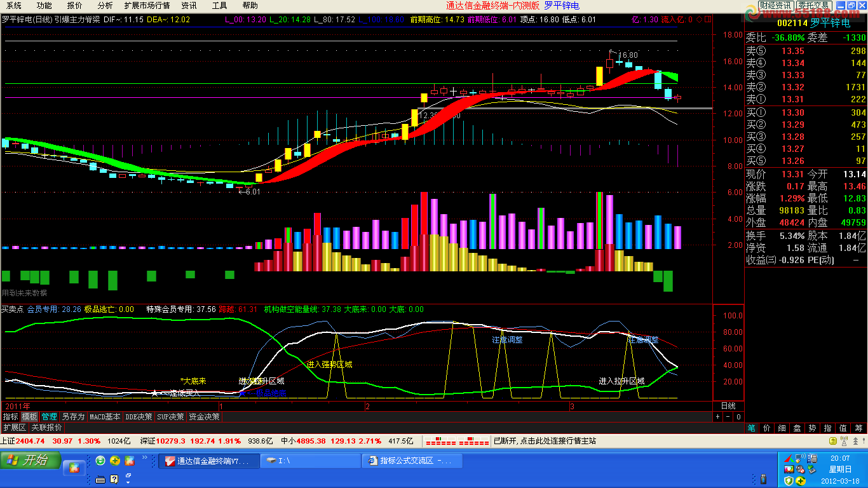
Task: Click the system clock showing 20:07
Action: pos(839,458)
